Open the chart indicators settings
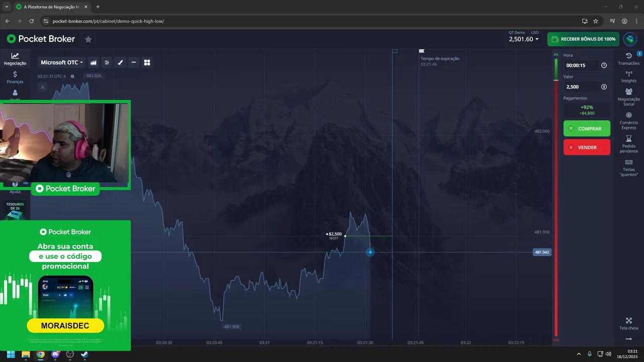644x362 pixels. pos(107,62)
